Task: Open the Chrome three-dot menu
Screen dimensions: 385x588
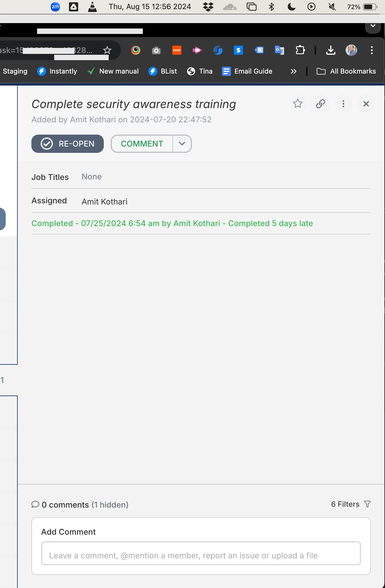Action: (x=372, y=50)
